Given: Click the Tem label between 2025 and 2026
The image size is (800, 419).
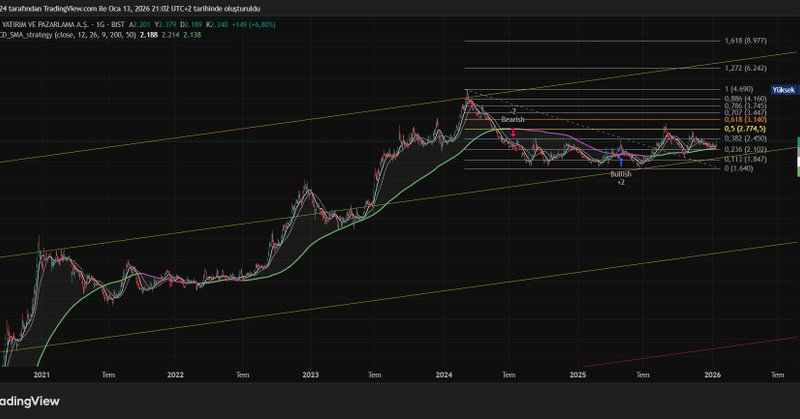Looking at the screenshot, I should (642, 375).
